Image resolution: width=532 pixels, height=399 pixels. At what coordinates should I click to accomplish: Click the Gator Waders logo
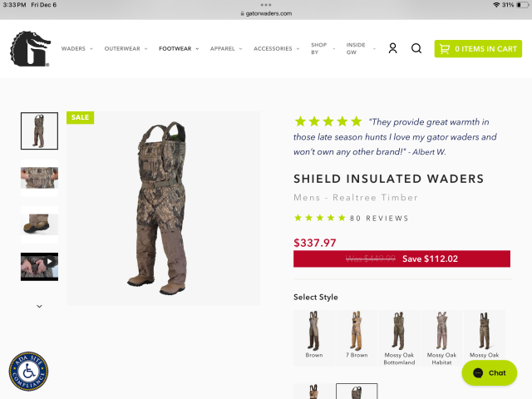coord(31,48)
